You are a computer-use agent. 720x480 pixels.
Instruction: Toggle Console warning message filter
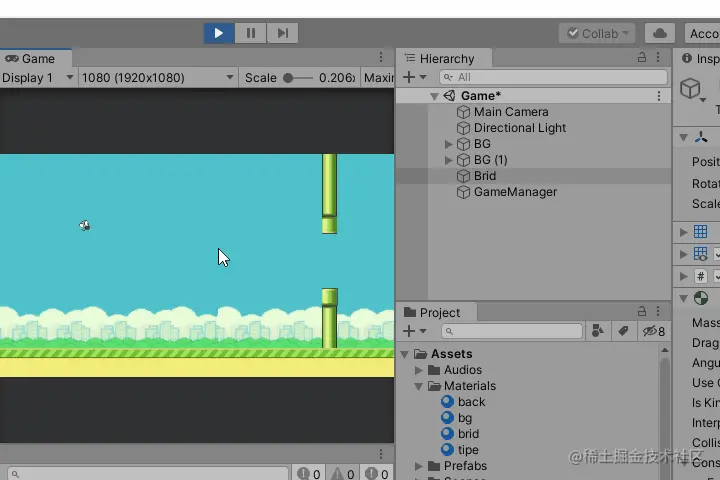[343, 474]
